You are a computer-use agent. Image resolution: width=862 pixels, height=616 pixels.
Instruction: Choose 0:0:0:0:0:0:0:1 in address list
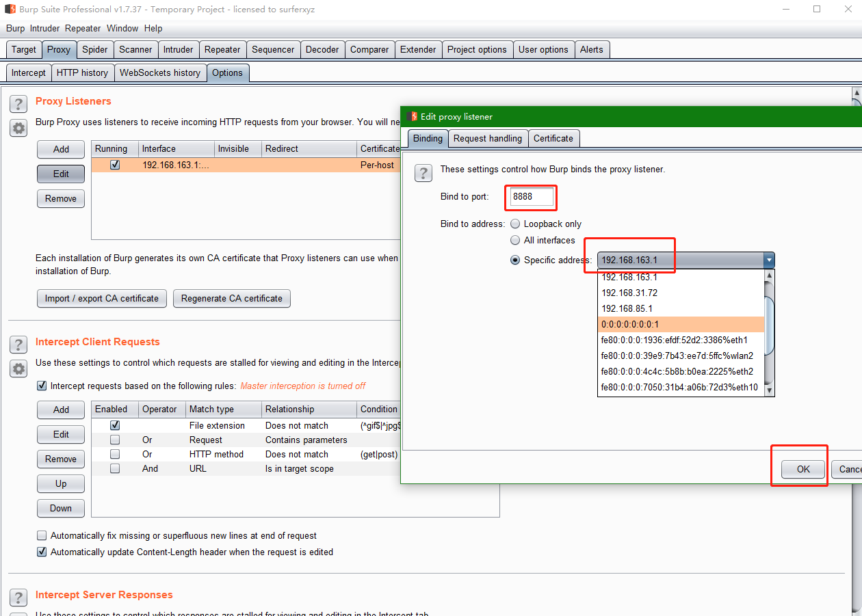(681, 324)
